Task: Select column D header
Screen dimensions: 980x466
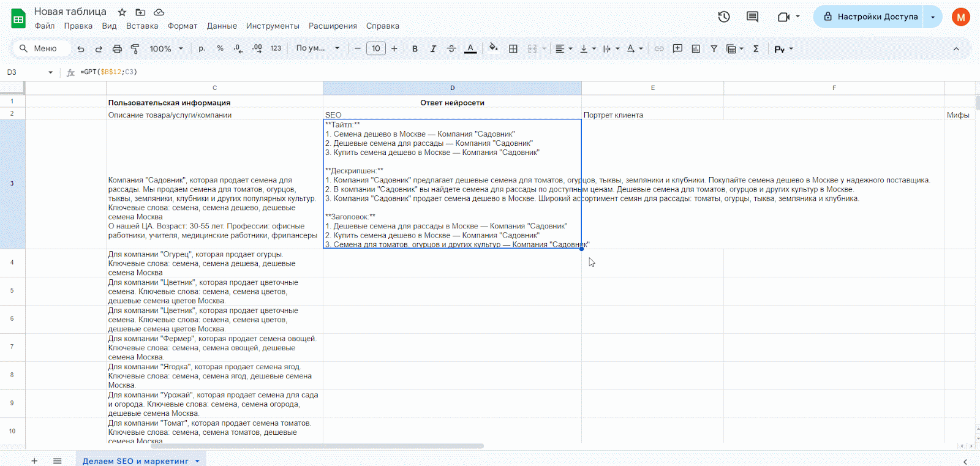Action: tap(452, 88)
